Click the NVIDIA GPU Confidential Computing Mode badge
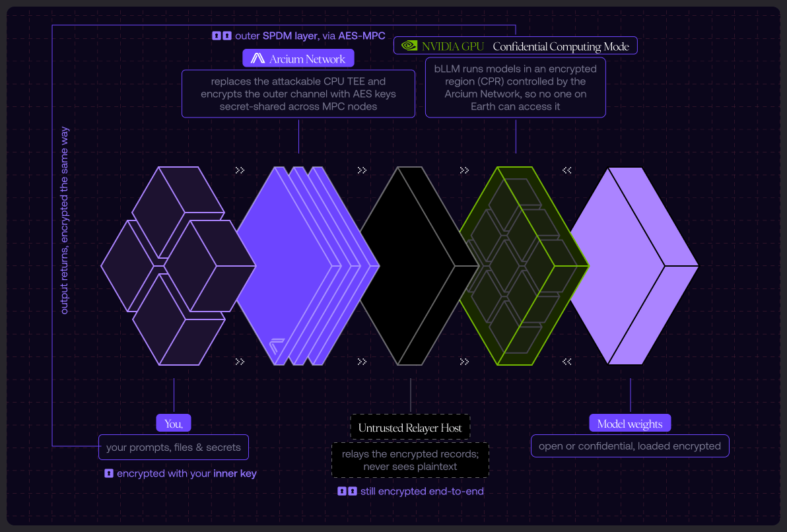787x532 pixels. tap(516, 46)
